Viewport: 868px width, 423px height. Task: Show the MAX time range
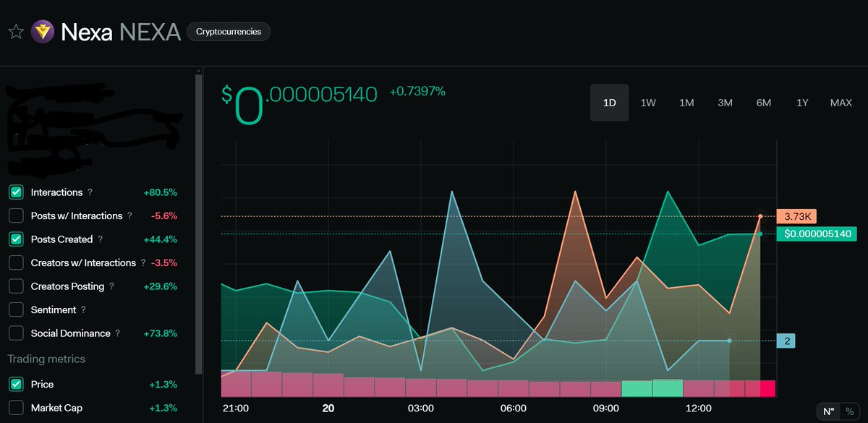point(841,103)
